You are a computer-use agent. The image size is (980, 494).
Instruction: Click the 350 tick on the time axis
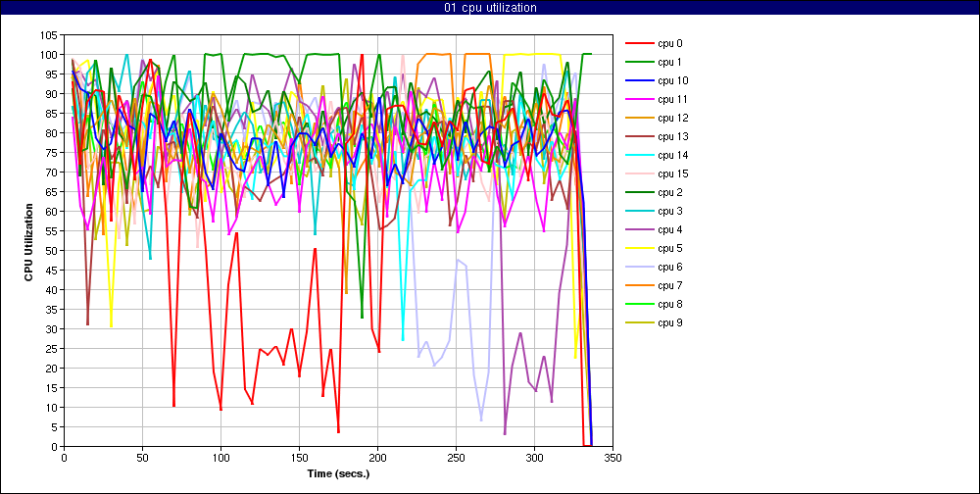click(x=613, y=458)
